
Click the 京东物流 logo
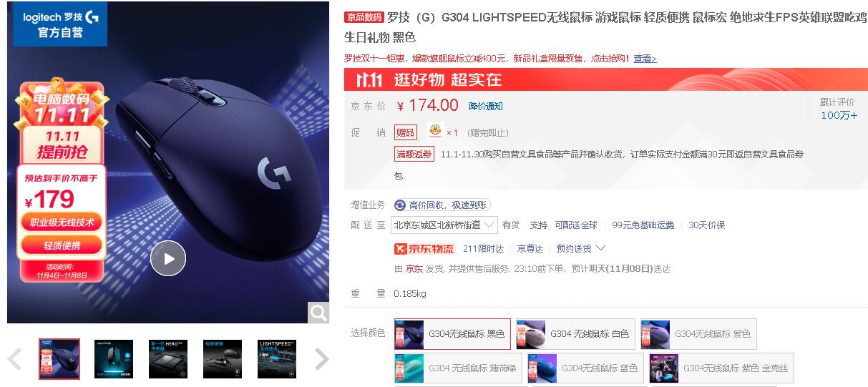pyautogui.click(x=424, y=248)
